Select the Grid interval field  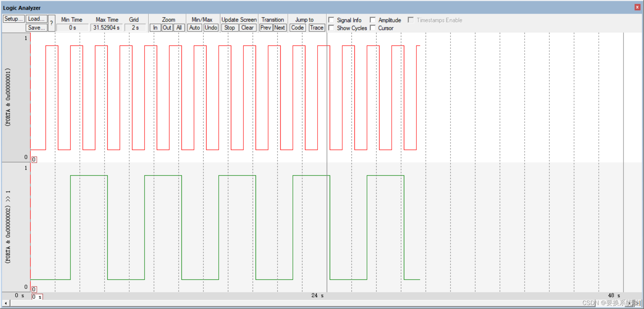coord(135,27)
